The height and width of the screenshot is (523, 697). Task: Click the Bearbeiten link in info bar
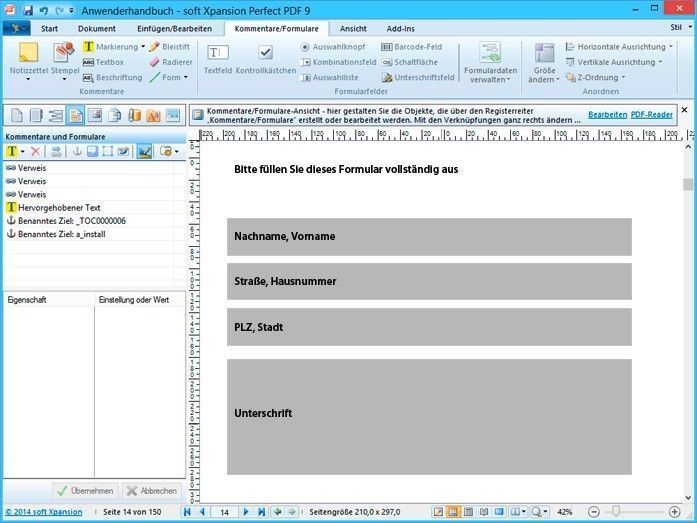click(x=607, y=115)
